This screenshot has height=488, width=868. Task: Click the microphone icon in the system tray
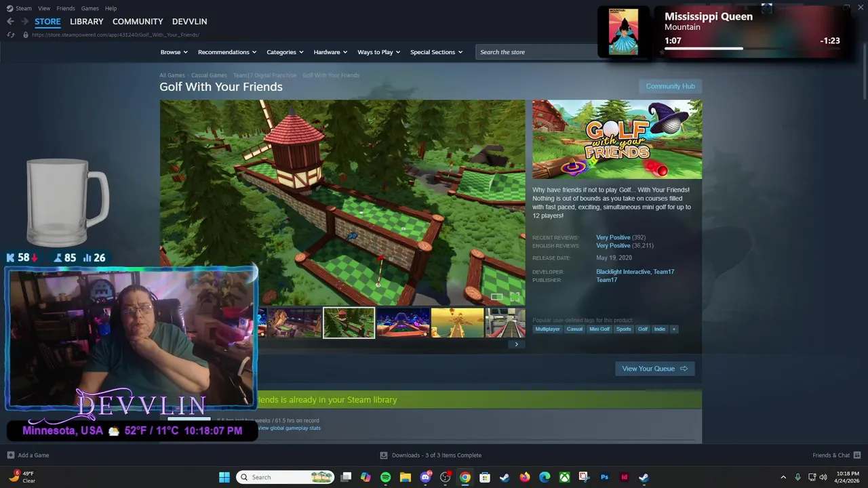797,477
